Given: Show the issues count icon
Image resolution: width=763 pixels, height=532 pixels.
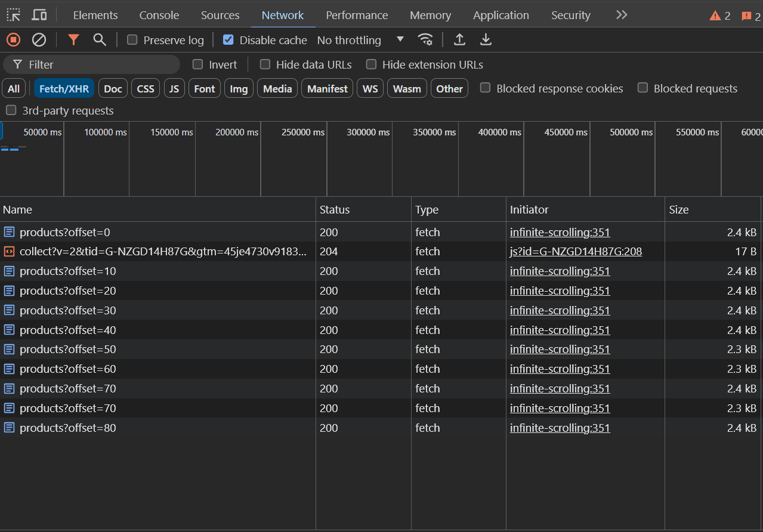Looking at the screenshot, I should click(746, 16).
